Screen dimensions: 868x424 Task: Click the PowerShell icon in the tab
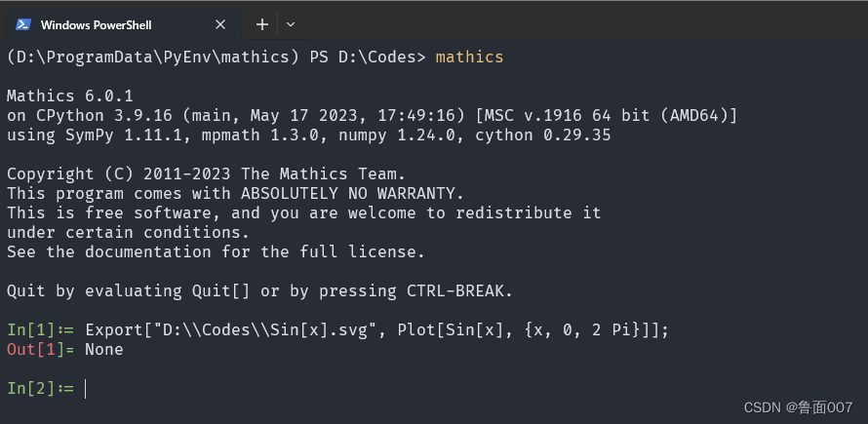click(x=23, y=25)
